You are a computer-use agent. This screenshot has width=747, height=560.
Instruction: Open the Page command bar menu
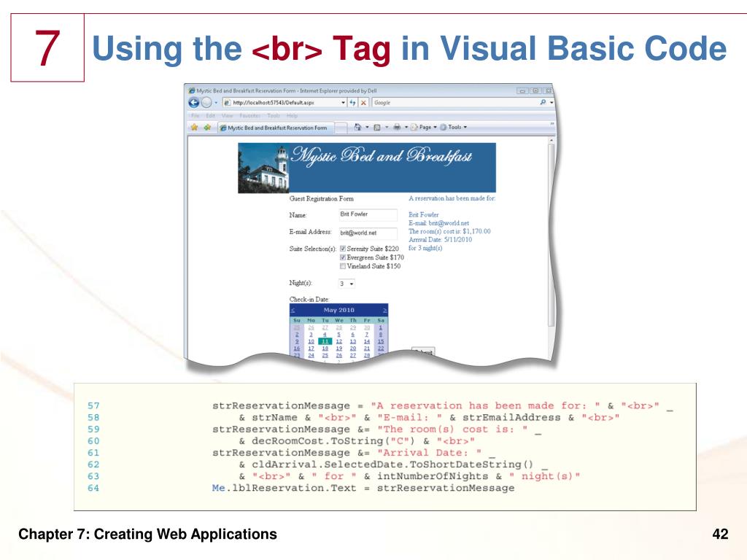tap(424, 127)
